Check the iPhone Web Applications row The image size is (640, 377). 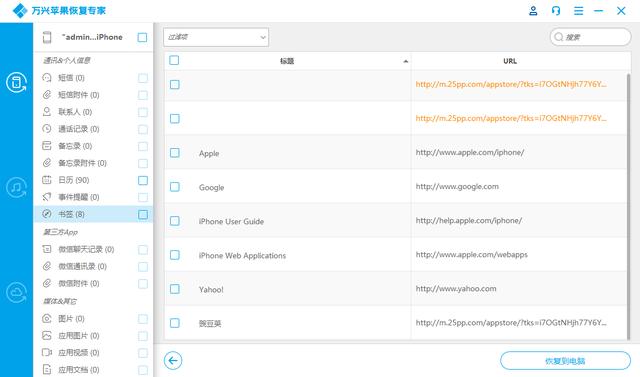175,255
